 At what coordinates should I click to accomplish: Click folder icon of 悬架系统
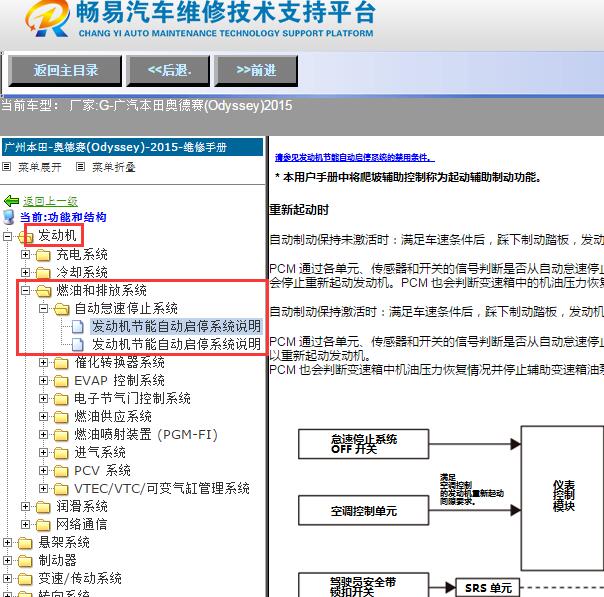[x=25, y=543]
